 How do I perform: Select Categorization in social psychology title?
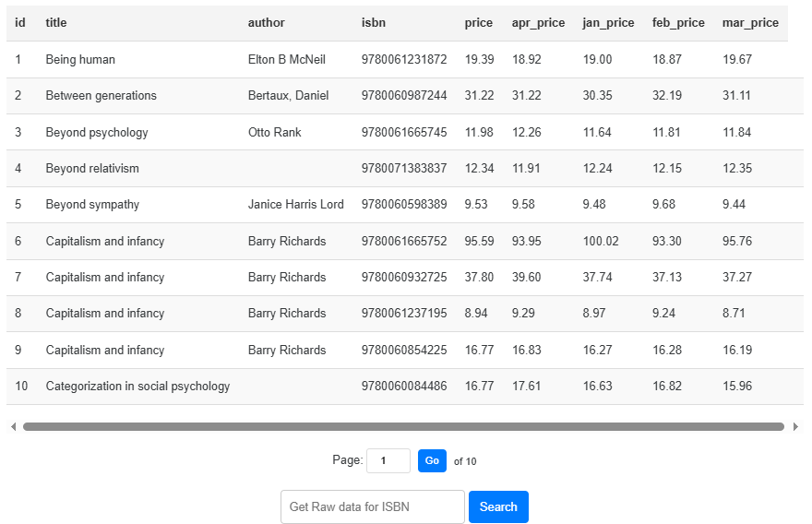pos(137,387)
